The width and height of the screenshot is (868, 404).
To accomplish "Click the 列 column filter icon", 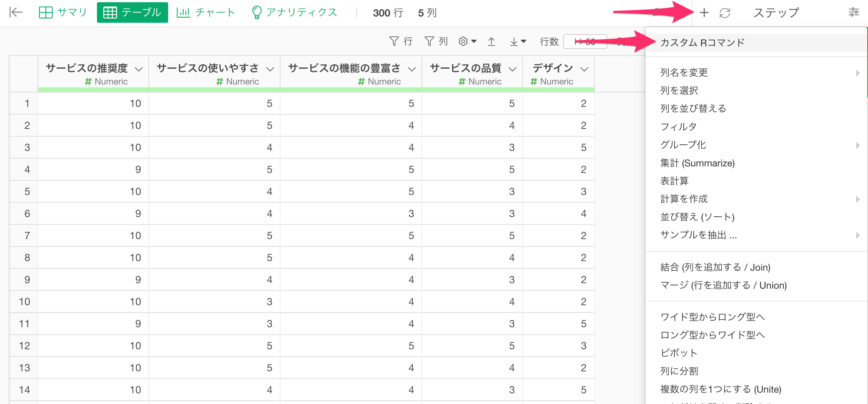I will (x=436, y=41).
